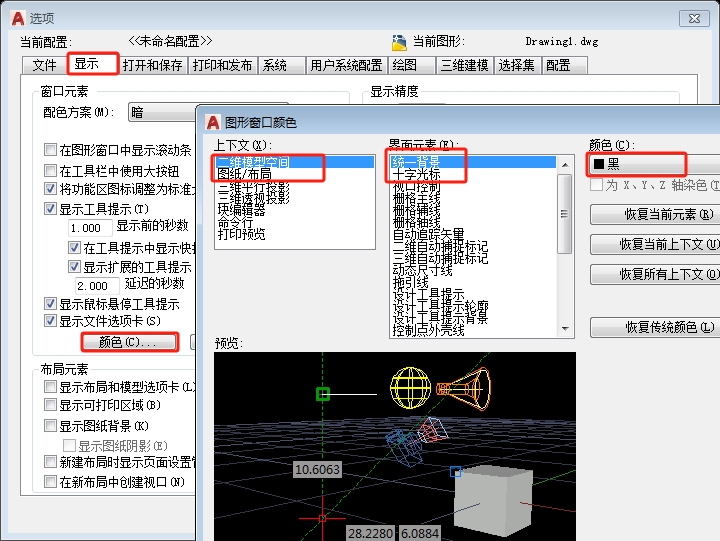Switch to the 三维建模 tab
Image resolution: width=720 pixels, height=541 pixels.
pos(465,65)
